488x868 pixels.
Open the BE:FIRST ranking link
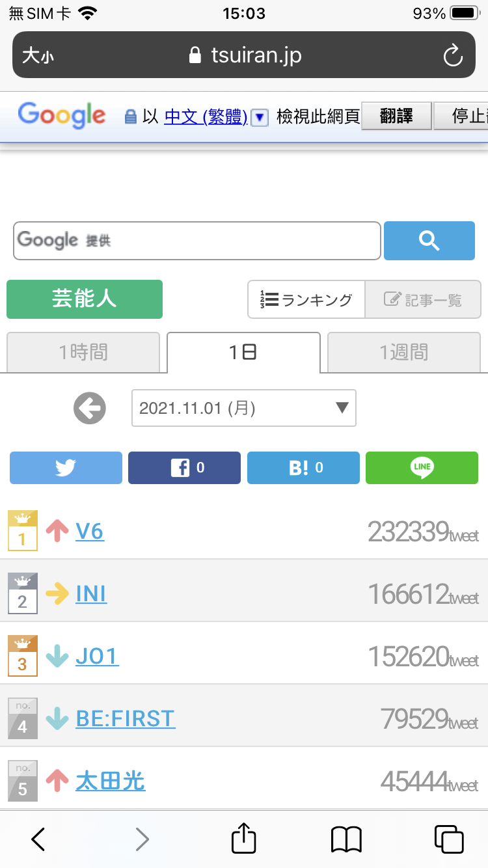126,719
